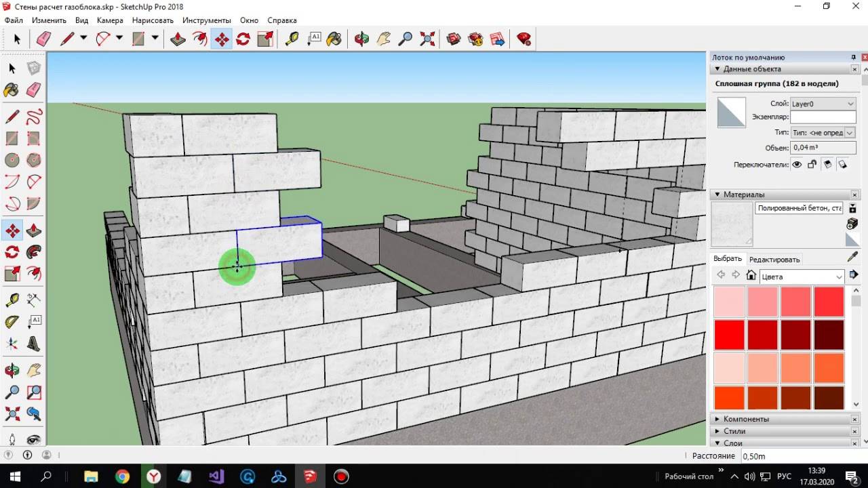Image resolution: width=868 pixels, height=488 pixels.
Task: Switch to the Редактировать tab
Action: coord(774,260)
